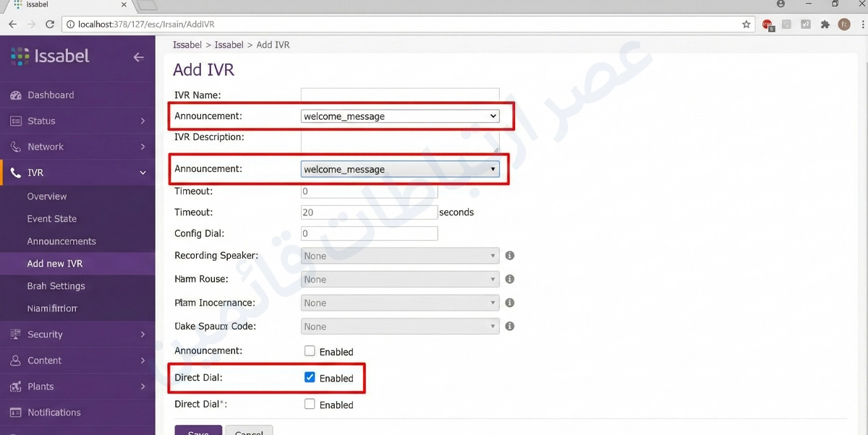Collapse the sidebar with the left arrow icon
Image resolution: width=868 pixels, height=435 pixels.
[x=139, y=57]
